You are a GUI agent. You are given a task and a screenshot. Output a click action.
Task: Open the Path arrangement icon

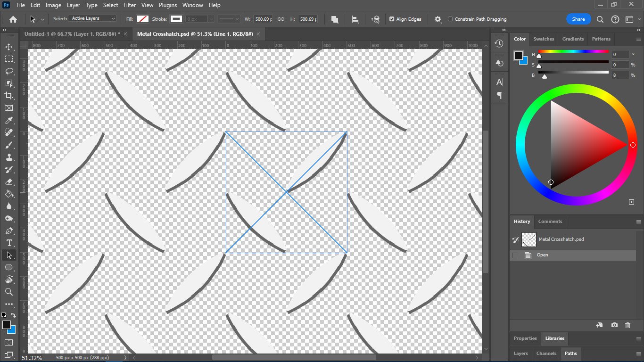375,19
